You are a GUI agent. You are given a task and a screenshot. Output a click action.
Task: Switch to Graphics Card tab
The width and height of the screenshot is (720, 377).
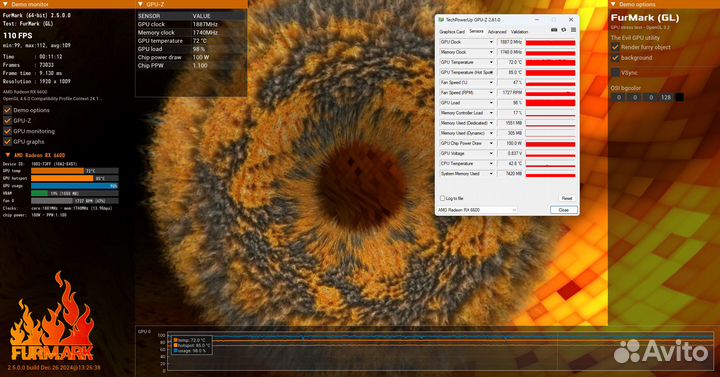click(x=452, y=32)
